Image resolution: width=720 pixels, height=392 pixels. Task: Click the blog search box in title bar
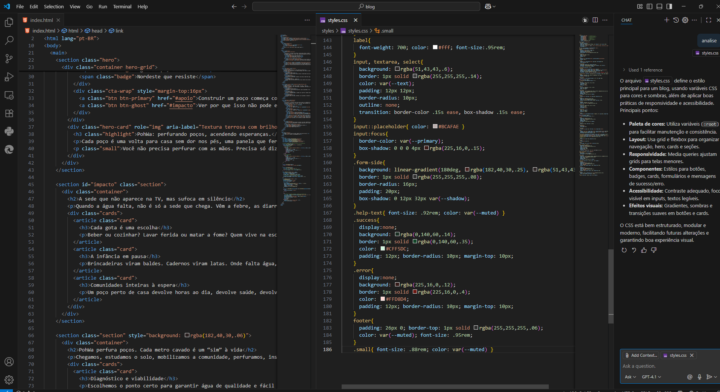click(366, 6)
